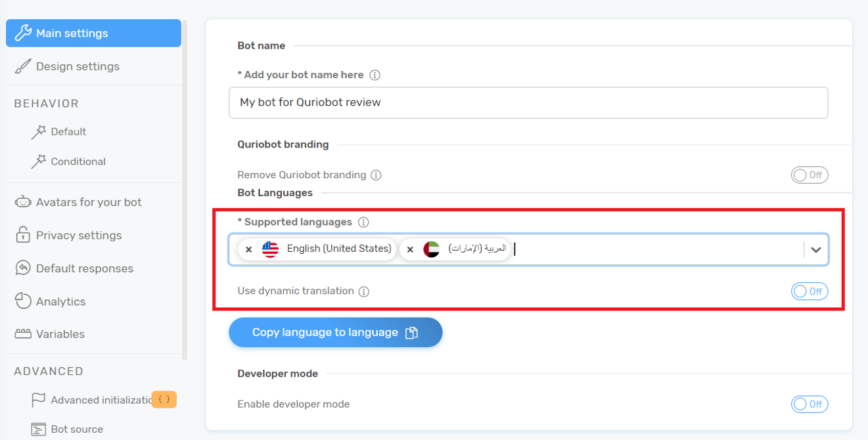Click Copy language to language button
The image size is (868, 440).
pyautogui.click(x=335, y=332)
